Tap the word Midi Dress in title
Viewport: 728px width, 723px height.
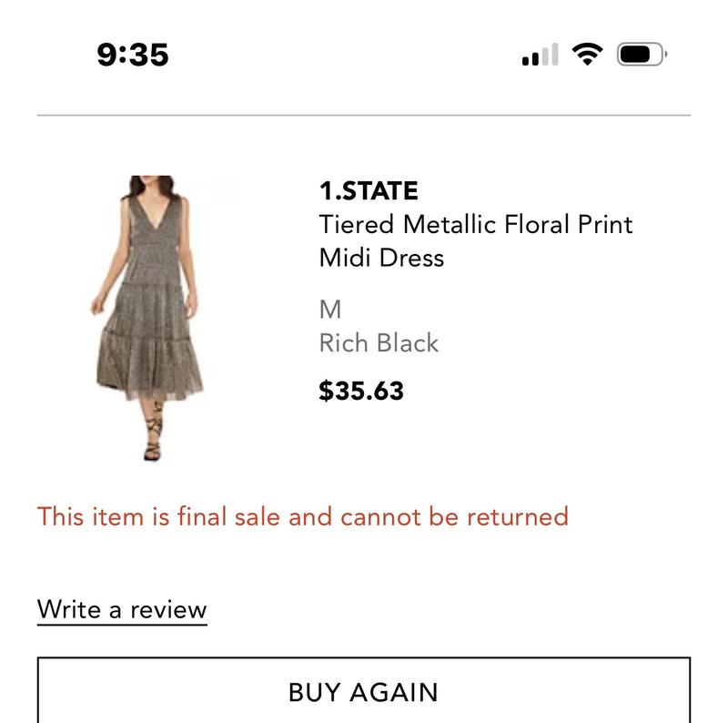click(381, 258)
